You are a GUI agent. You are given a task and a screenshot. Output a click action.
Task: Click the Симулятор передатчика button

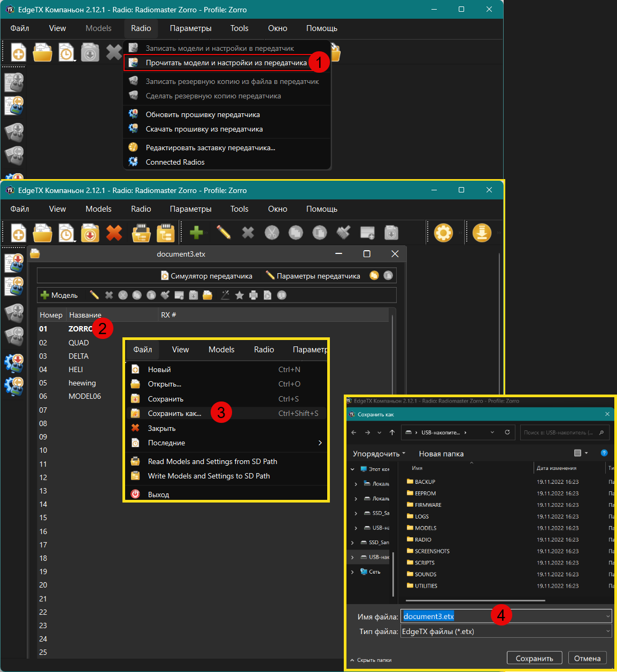[x=206, y=276]
